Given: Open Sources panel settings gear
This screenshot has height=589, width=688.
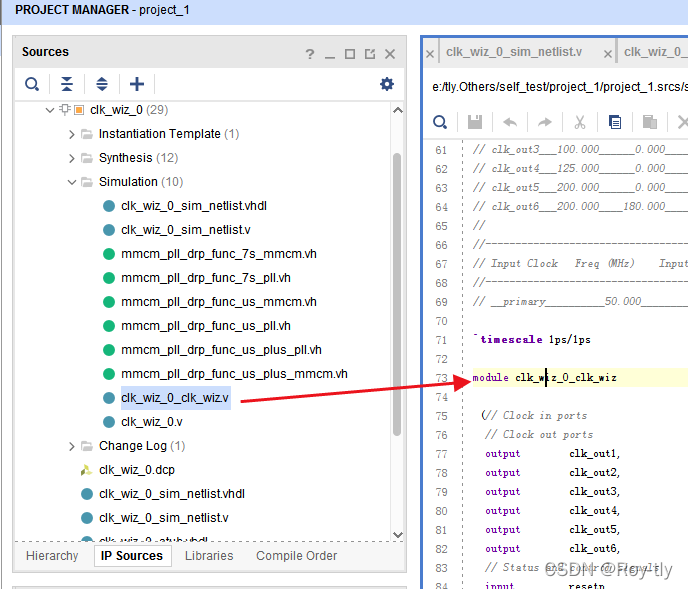Looking at the screenshot, I should coord(387,84).
